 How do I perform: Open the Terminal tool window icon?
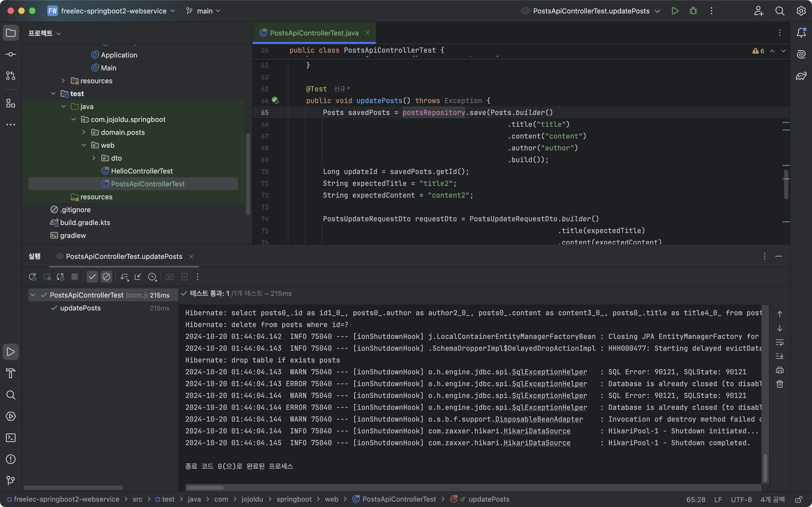[x=11, y=438]
